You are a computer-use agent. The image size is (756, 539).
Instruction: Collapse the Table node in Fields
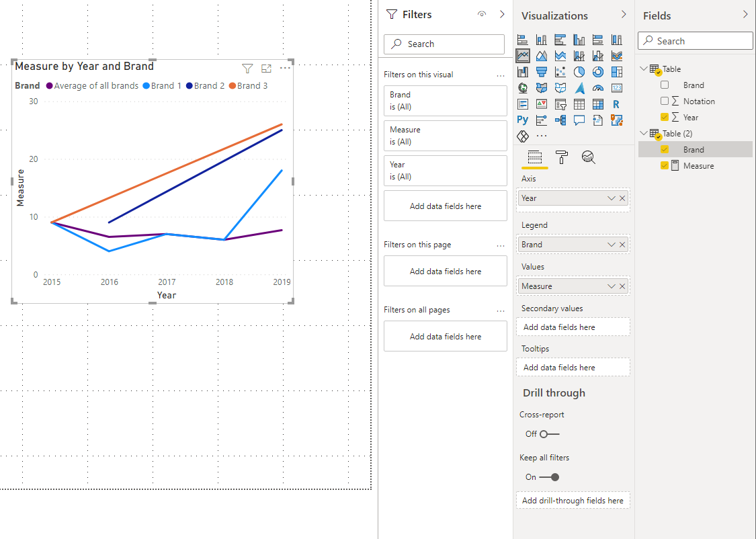coord(643,69)
